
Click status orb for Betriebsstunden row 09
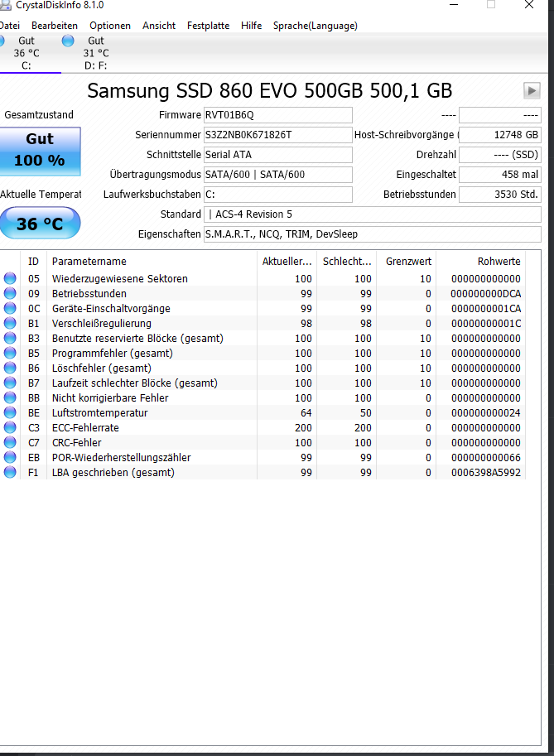pyautogui.click(x=10, y=293)
